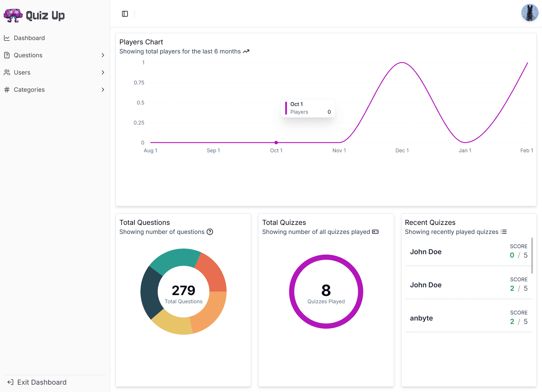Viewport: 542px width, 392px height.
Task: Click the dark navy segment of questions donut
Action: click(150, 292)
